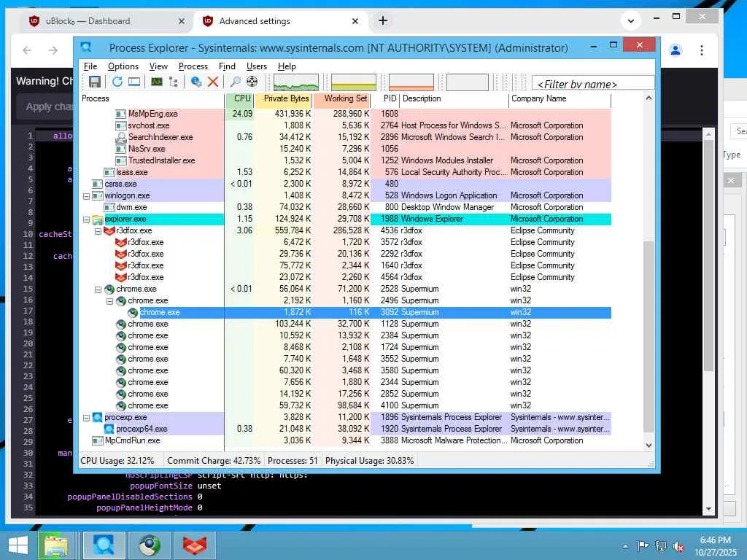Open the Properties toolbar icon with gear
The width and height of the screenshot is (747, 560).
click(x=196, y=82)
